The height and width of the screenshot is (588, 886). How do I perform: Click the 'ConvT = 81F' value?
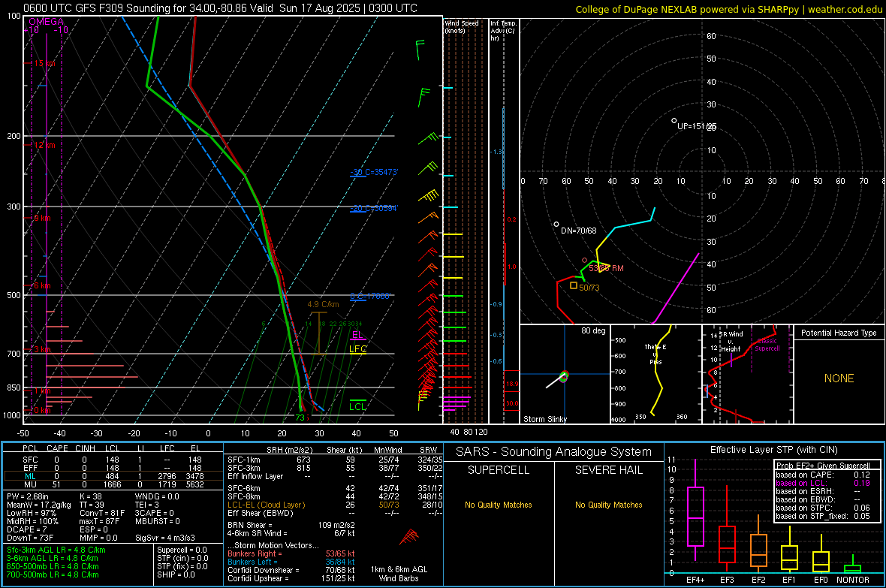102,514
